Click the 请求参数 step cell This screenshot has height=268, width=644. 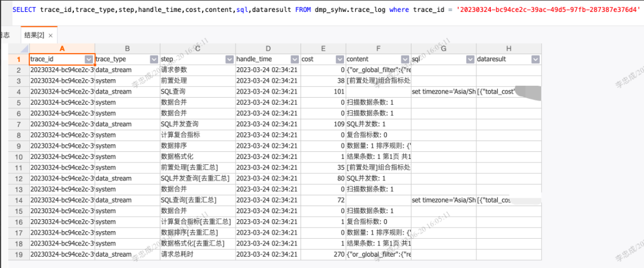(x=197, y=70)
